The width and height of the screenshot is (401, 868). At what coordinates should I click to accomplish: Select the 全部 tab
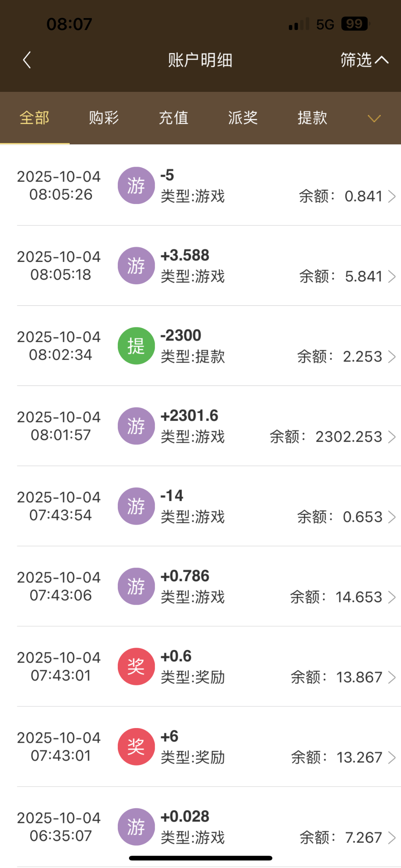click(34, 118)
